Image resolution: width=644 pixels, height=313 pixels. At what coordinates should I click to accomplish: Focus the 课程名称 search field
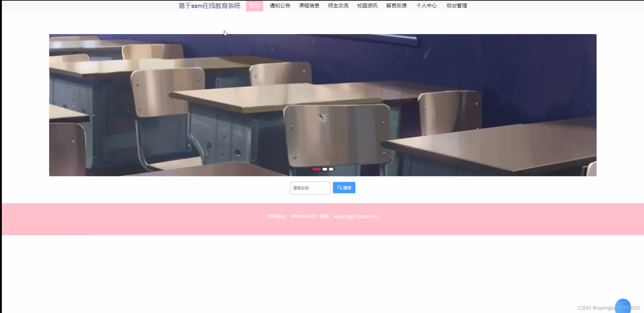click(310, 188)
